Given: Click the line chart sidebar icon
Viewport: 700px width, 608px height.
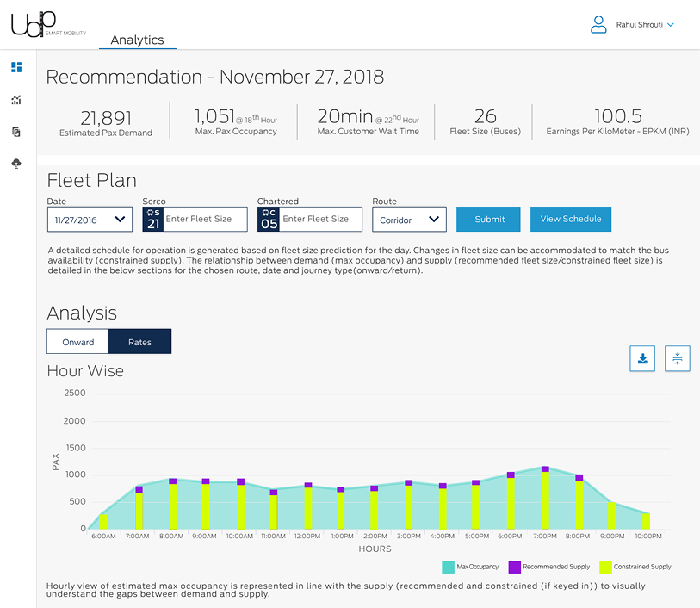Looking at the screenshot, I should click(16, 100).
